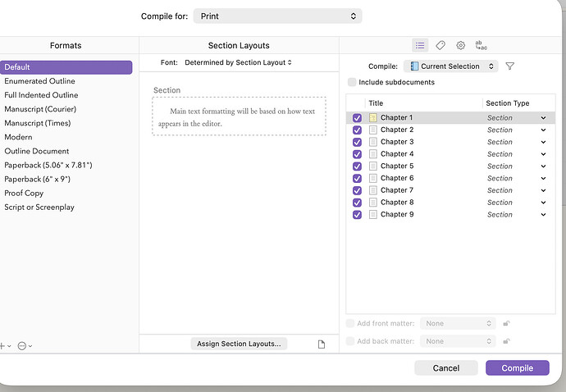Image resolution: width=566 pixels, height=392 pixels.
Task: Open the contents list tab icon
Action: click(420, 45)
